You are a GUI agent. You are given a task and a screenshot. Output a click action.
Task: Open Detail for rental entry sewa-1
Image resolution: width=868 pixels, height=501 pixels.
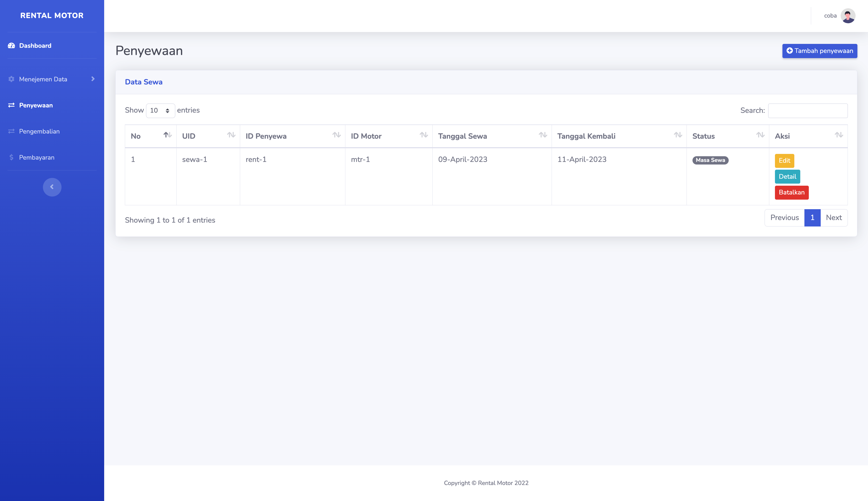pos(787,177)
